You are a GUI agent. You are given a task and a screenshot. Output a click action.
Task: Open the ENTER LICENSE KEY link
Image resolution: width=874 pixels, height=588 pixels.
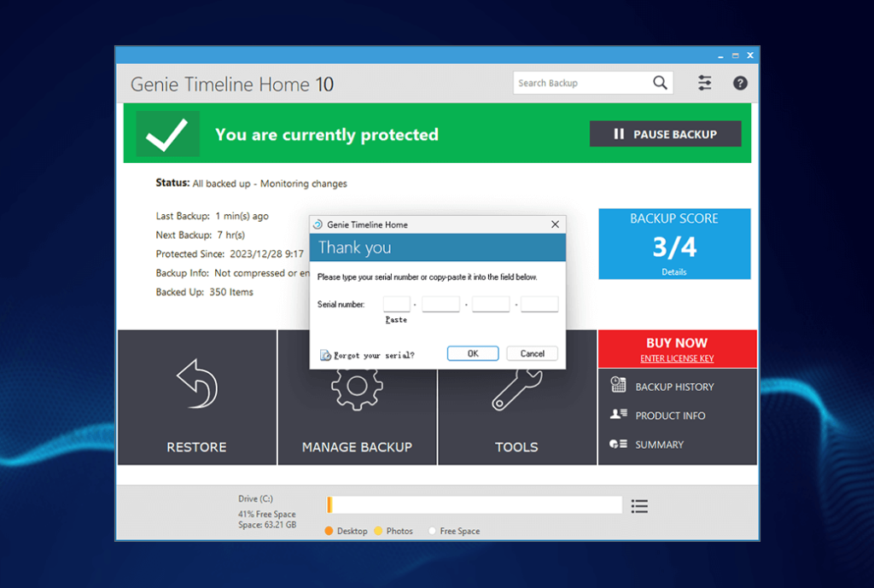(677, 358)
